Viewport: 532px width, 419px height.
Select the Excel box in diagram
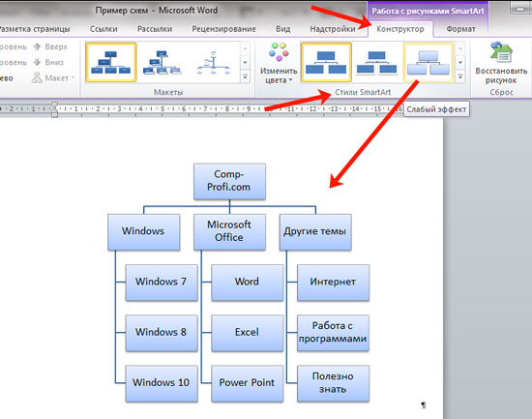pos(247,333)
